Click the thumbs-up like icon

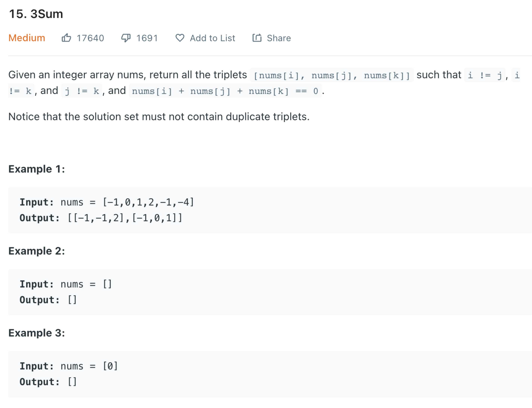[66, 38]
